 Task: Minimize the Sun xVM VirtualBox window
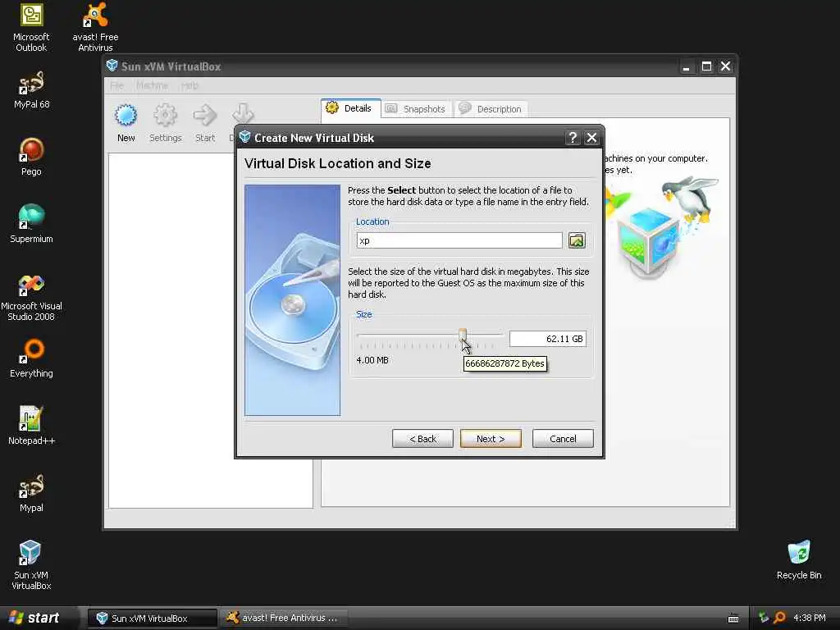(687, 66)
